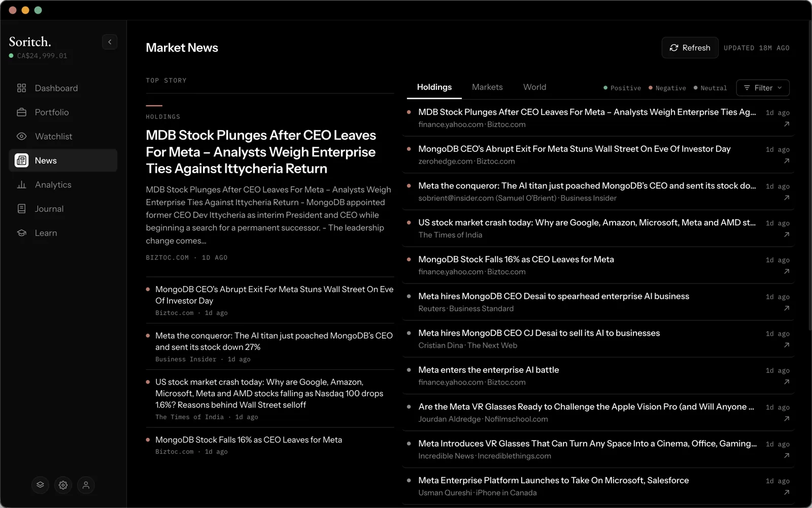Toggle the Neutral sentiment filter
The image size is (812, 508).
coord(710,88)
